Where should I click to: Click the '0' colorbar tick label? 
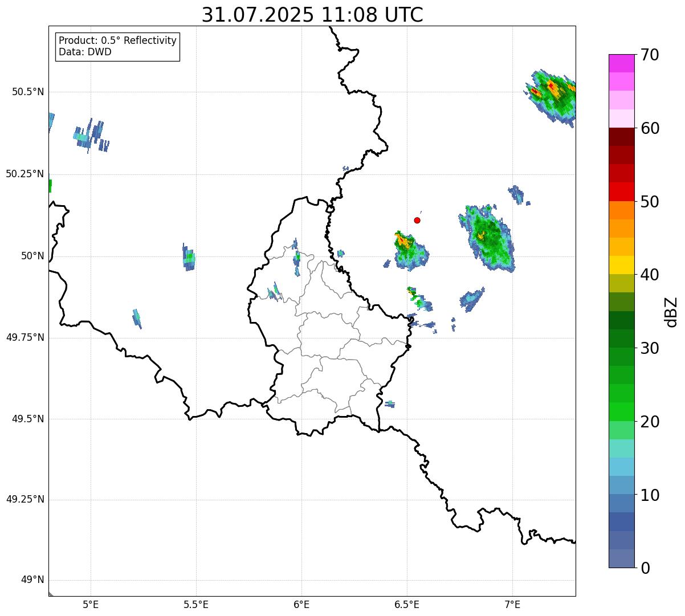[x=645, y=568]
